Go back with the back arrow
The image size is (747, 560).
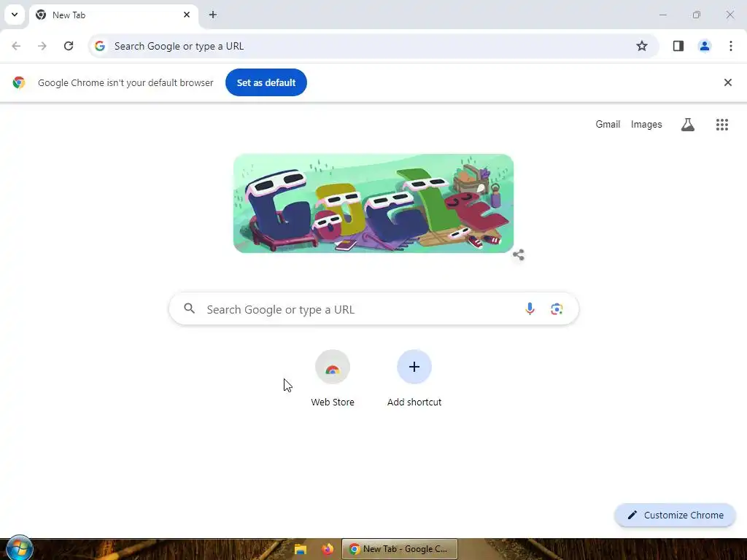(16, 46)
